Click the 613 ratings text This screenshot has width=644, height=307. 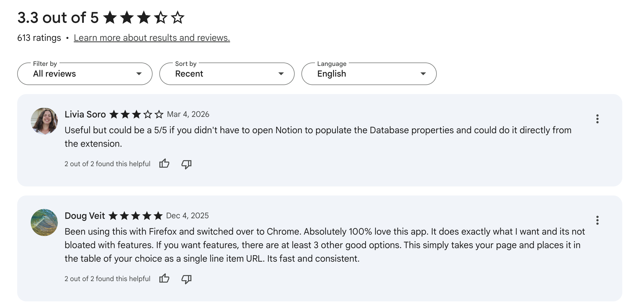coord(38,37)
